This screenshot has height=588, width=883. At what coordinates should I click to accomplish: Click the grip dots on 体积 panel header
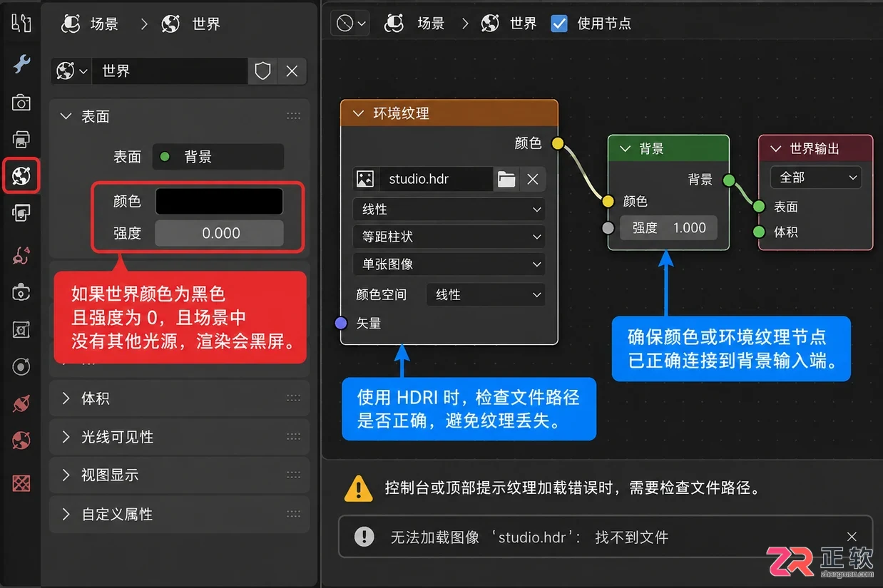coord(293,398)
